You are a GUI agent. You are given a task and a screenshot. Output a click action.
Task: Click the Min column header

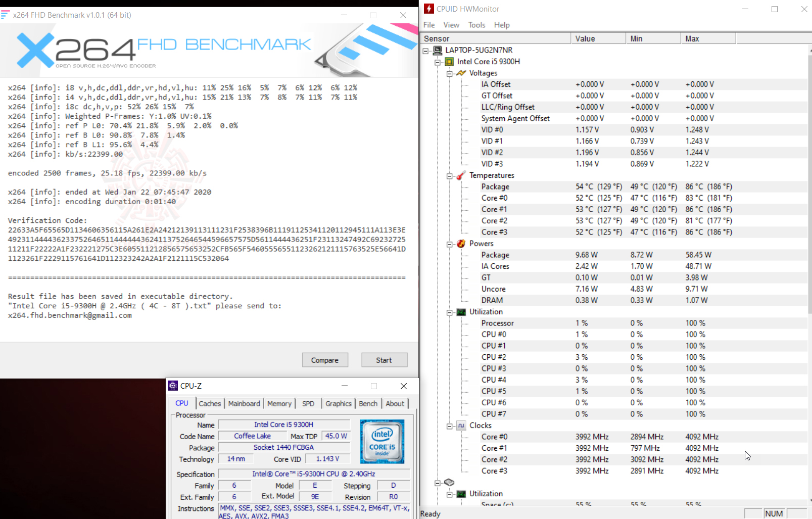[x=653, y=38]
